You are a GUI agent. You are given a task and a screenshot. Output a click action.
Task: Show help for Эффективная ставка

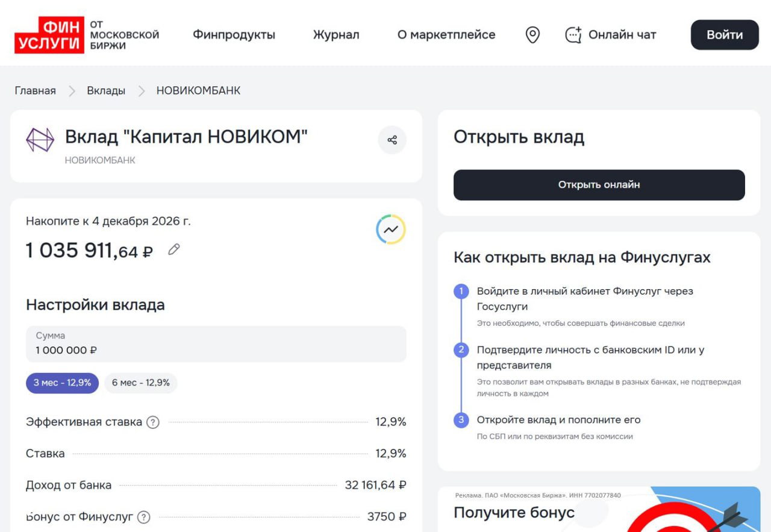point(153,422)
